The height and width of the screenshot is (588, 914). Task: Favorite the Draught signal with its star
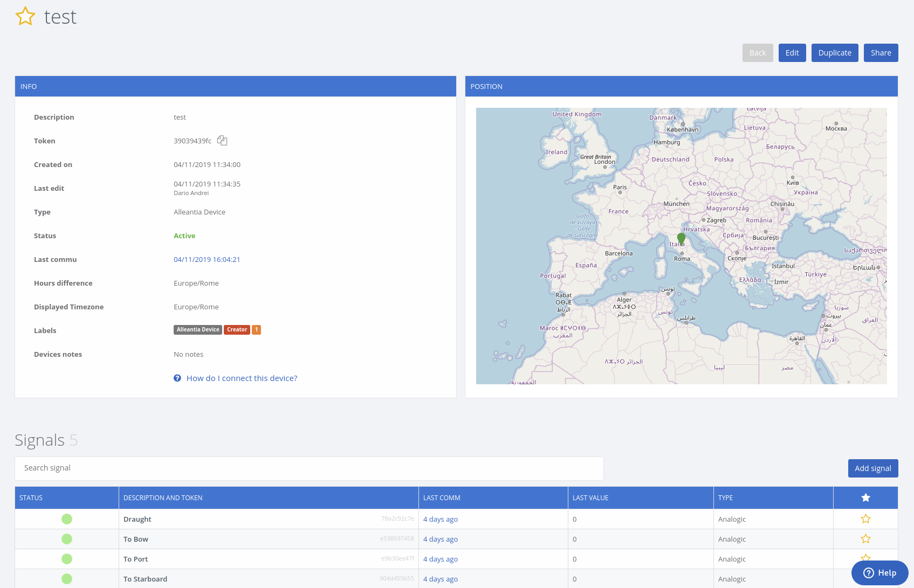pyautogui.click(x=865, y=519)
